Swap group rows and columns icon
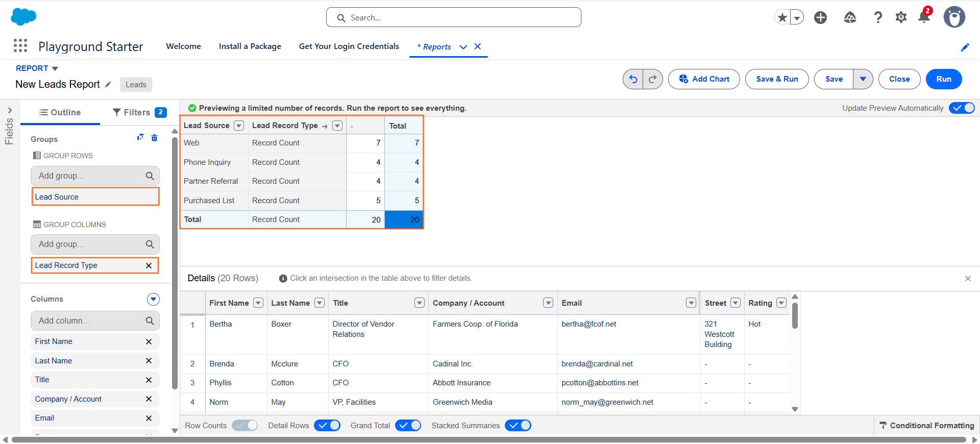This screenshot has width=980, height=444. [x=140, y=138]
